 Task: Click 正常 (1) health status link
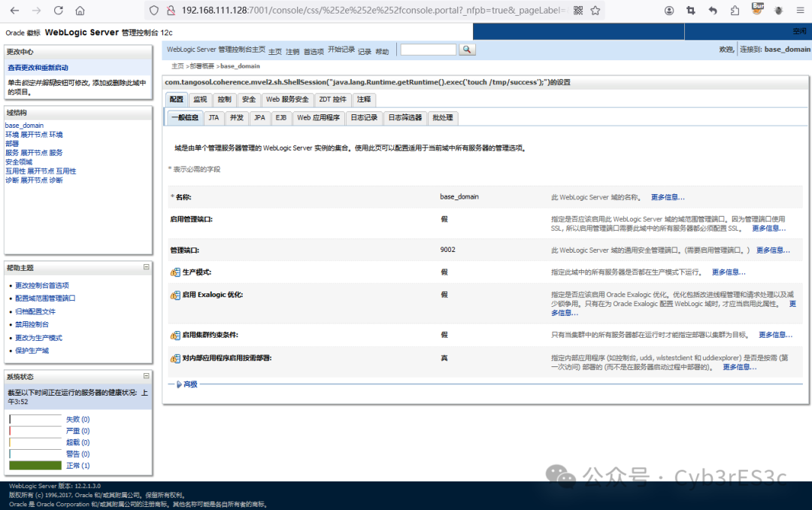point(77,466)
